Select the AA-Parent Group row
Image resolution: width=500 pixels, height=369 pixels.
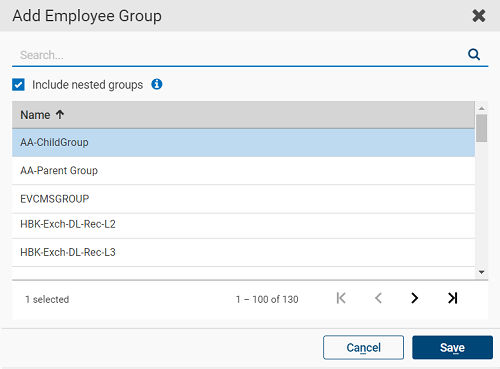pyautogui.click(x=243, y=171)
